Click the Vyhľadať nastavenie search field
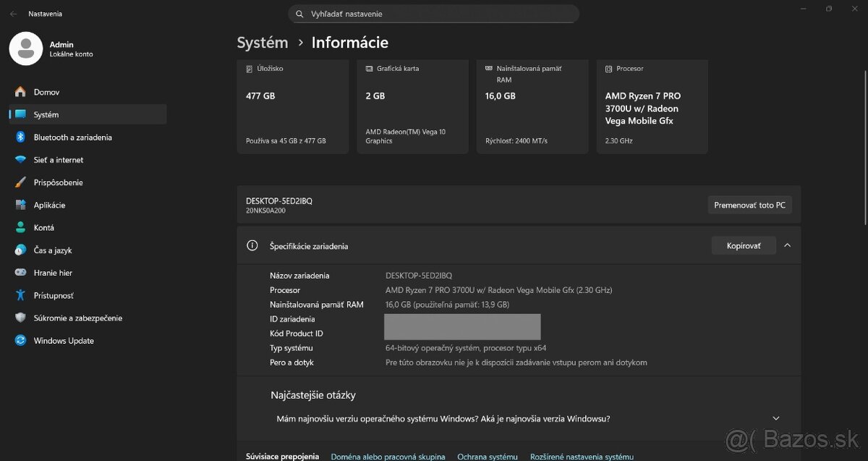868x461 pixels. coord(434,13)
